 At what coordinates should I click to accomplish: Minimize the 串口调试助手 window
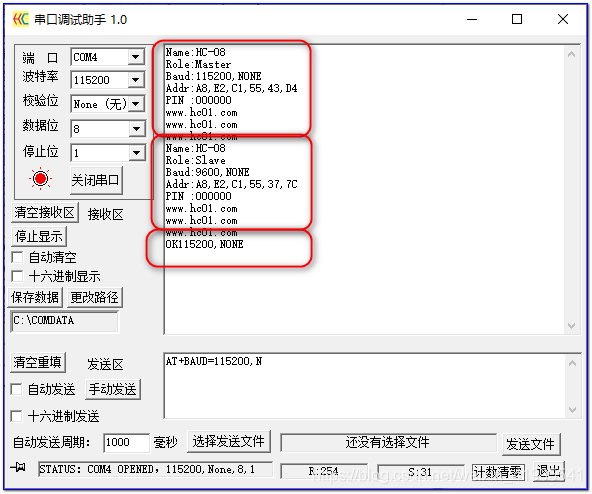(472, 19)
